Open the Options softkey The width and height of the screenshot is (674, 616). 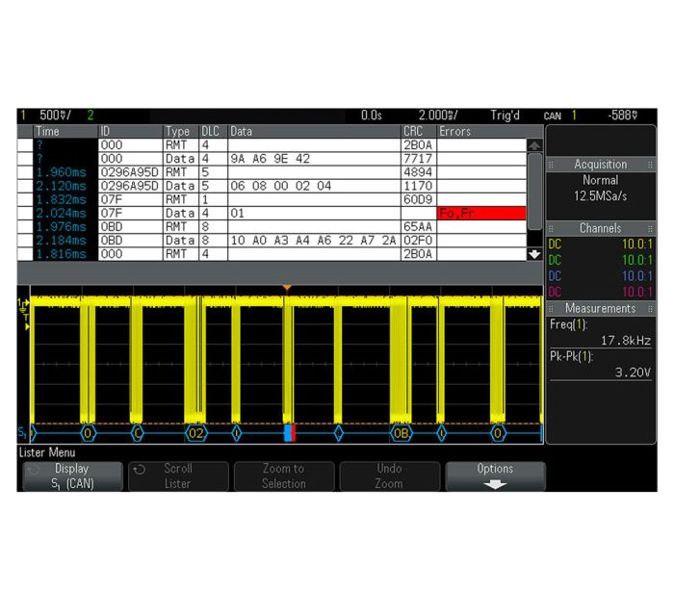tap(495, 476)
